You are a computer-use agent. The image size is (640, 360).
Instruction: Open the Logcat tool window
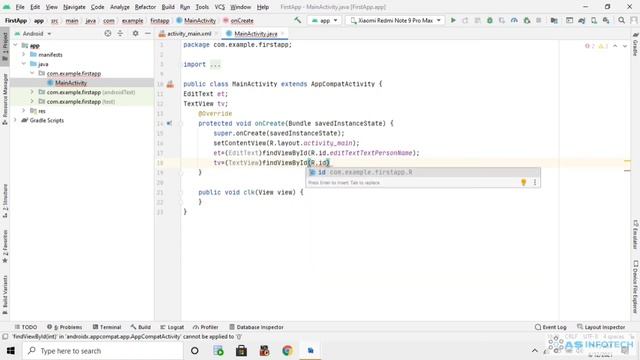point(172,327)
